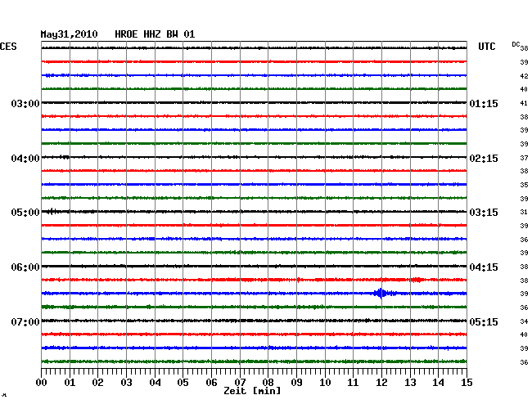Click the red trace swelling near minute 13
This screenshot has height=404, width=532.
[x=417, y=280]
